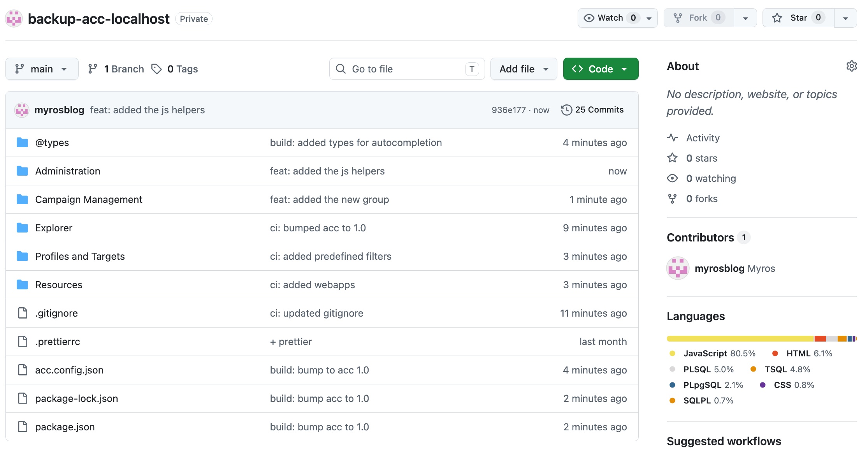Viewport: 868px width, 451px height.
Task: Expand the Star lists dropdown arrow
Action: [845, 18]
